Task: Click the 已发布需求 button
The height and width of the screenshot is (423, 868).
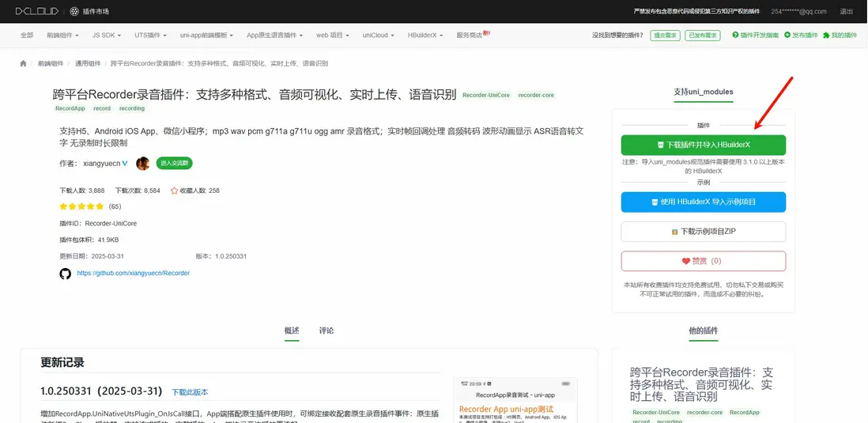Action: coord(703,35)
